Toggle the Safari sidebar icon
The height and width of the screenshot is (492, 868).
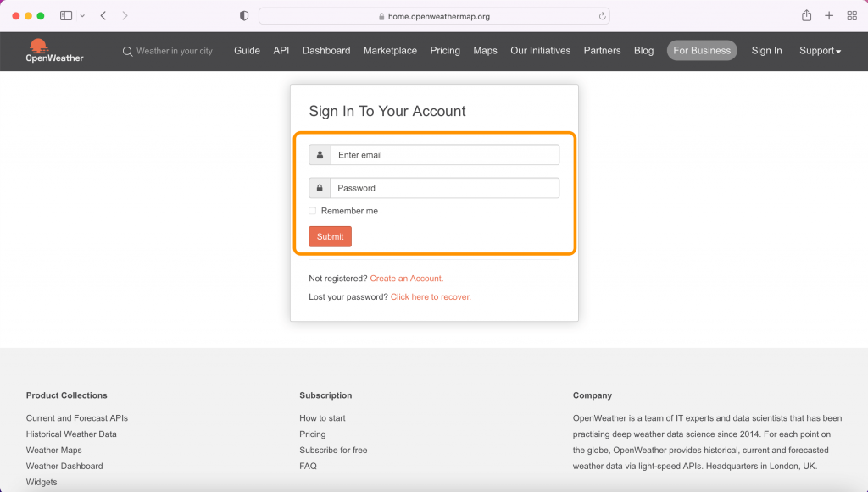point(66,16)
